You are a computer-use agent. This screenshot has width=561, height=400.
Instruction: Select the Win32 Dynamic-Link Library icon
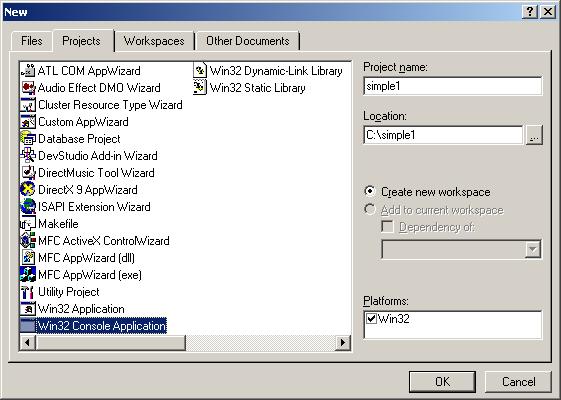click(x=200, y=71)
